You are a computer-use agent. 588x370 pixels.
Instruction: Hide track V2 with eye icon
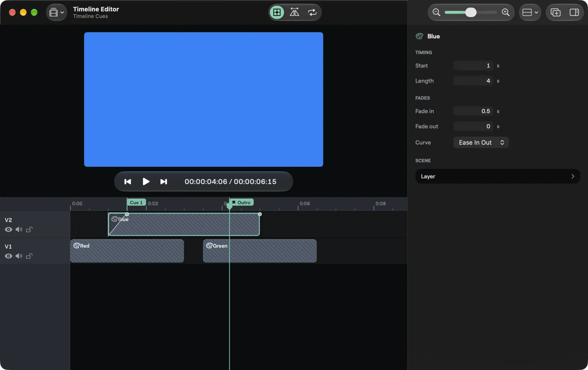tap(8, 230)
